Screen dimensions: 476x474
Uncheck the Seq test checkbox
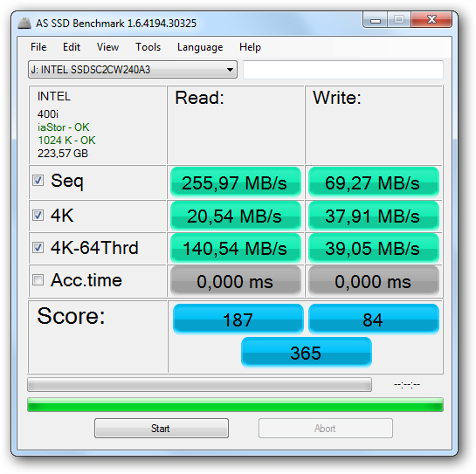[x=38, y=180]
